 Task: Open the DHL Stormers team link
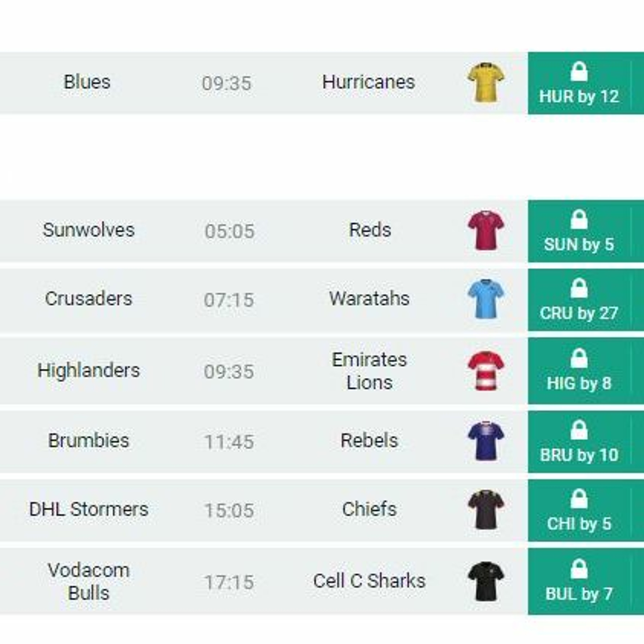pyautogui.click(x=89, y=509)
